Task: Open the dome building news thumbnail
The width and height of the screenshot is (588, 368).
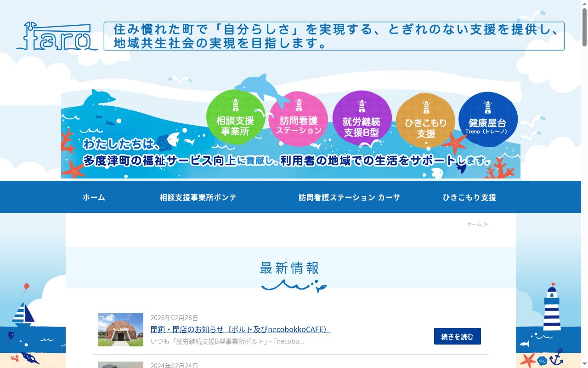Action: click(120, 330)
